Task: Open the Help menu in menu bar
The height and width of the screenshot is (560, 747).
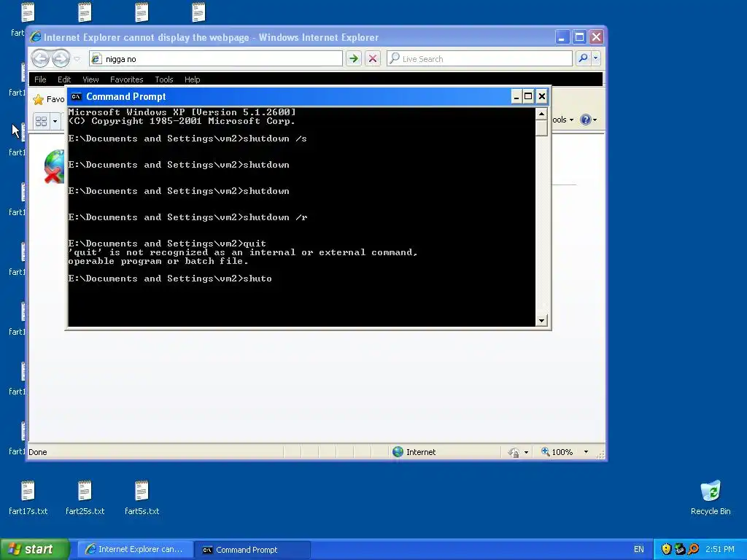Action: point(192,79)
